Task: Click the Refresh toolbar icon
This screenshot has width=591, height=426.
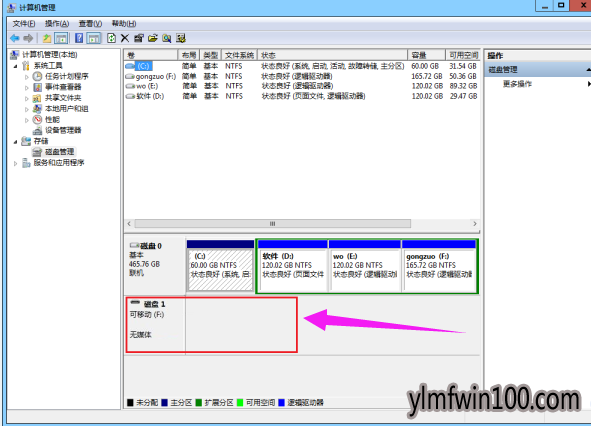Action: pyautogui.click(x=112, y=38)
